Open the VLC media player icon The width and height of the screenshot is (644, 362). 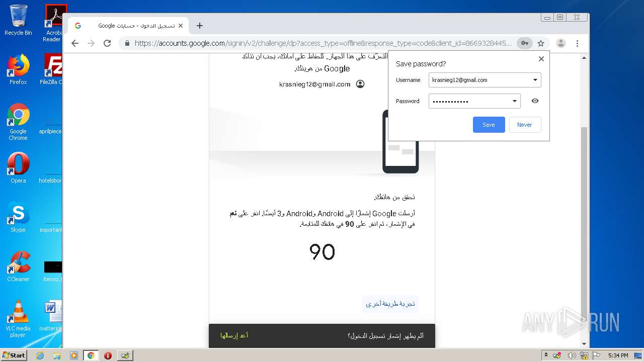[x=18, y=319]
